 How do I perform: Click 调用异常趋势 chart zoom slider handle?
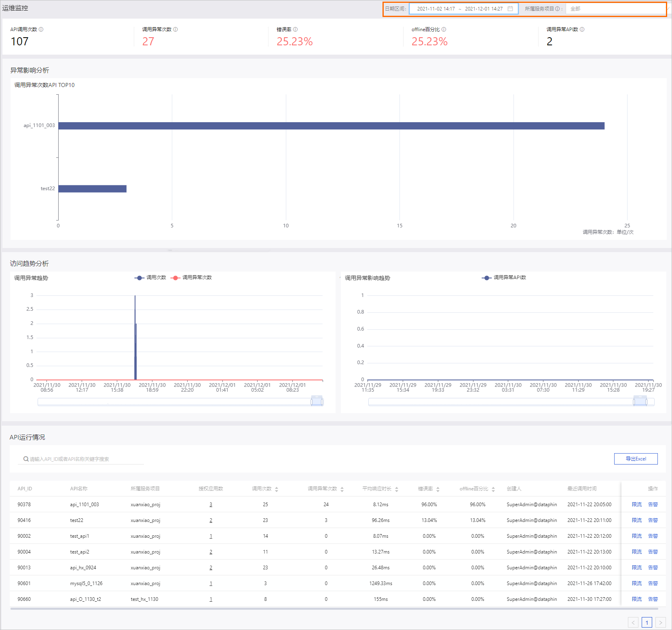pos(317,401)
